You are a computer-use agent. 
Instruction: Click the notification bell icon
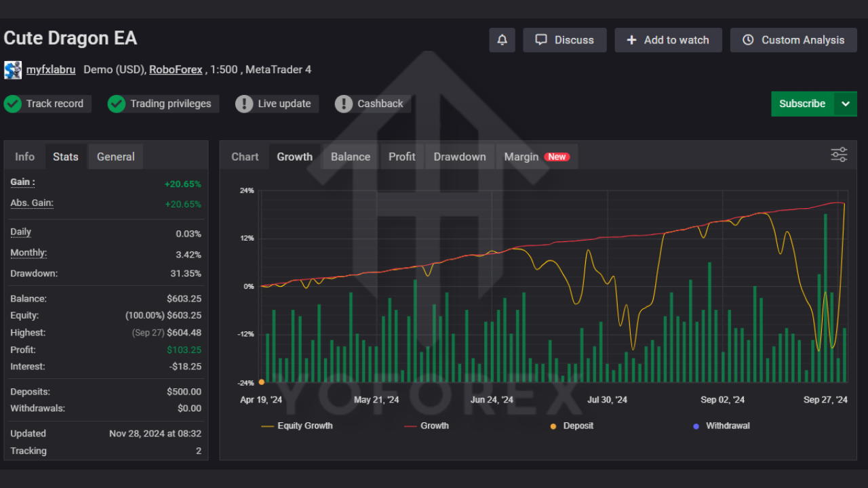(x=502, y=40)
